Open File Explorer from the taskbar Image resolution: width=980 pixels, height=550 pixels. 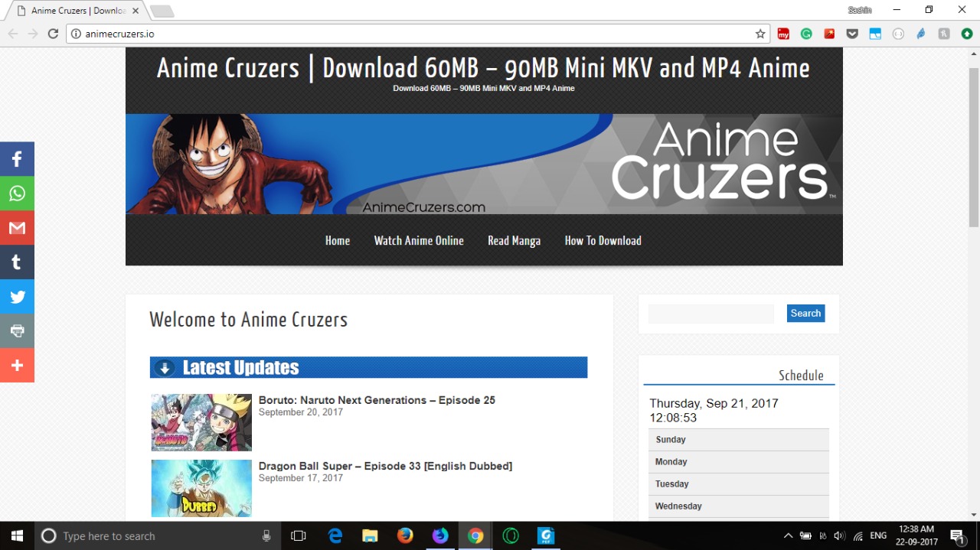click(x=370, y=535)
